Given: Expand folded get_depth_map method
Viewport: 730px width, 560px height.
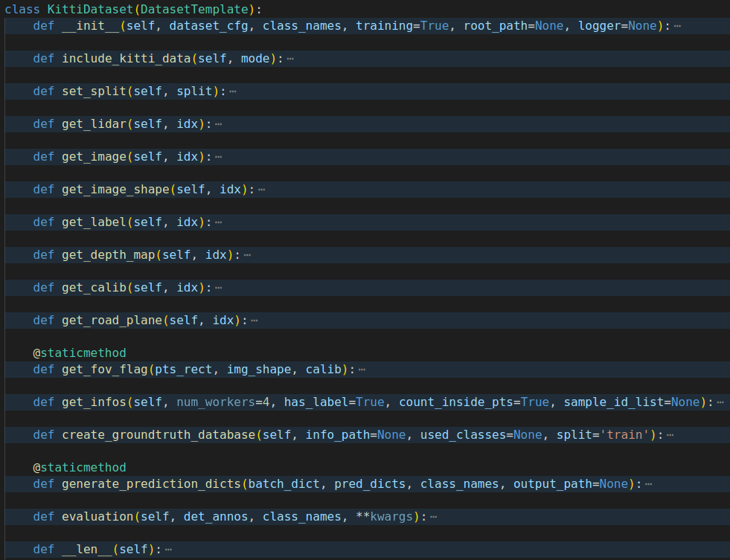Looking at the screenshot, I should (x=247, y=255).
